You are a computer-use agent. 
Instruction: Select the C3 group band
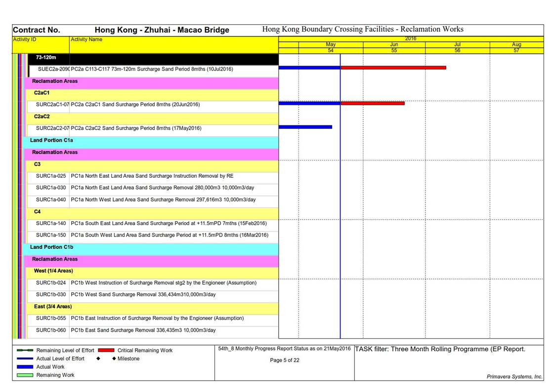(153, 166)
